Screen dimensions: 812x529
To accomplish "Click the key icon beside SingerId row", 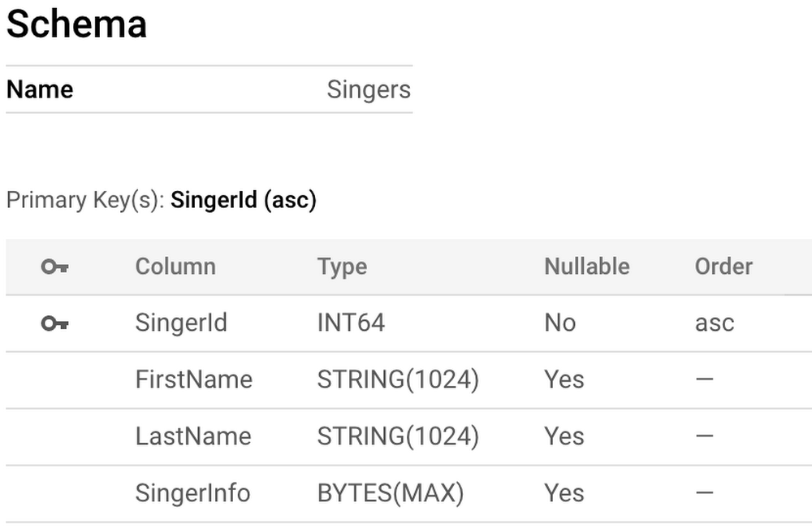I will click(55, 323).
